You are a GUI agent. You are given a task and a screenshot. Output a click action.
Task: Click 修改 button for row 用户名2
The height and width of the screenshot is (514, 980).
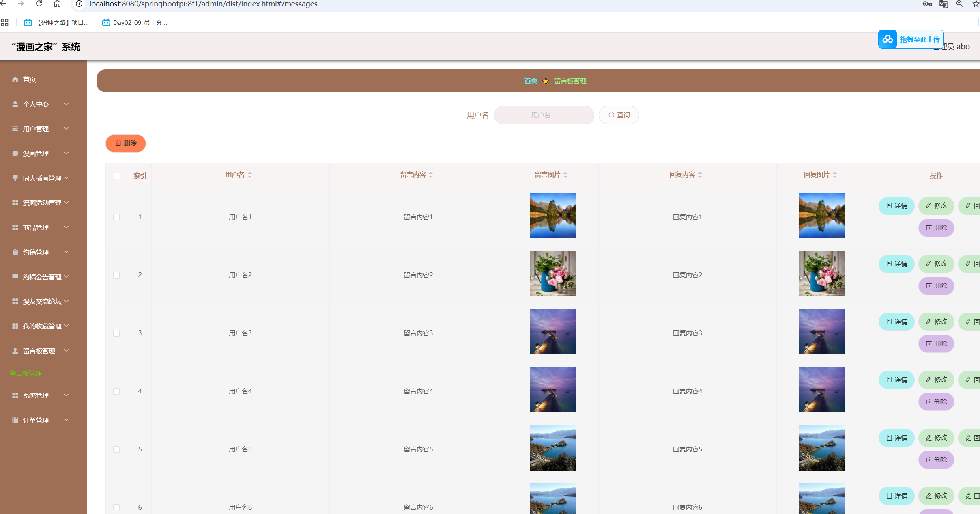[x=936, y=264]
